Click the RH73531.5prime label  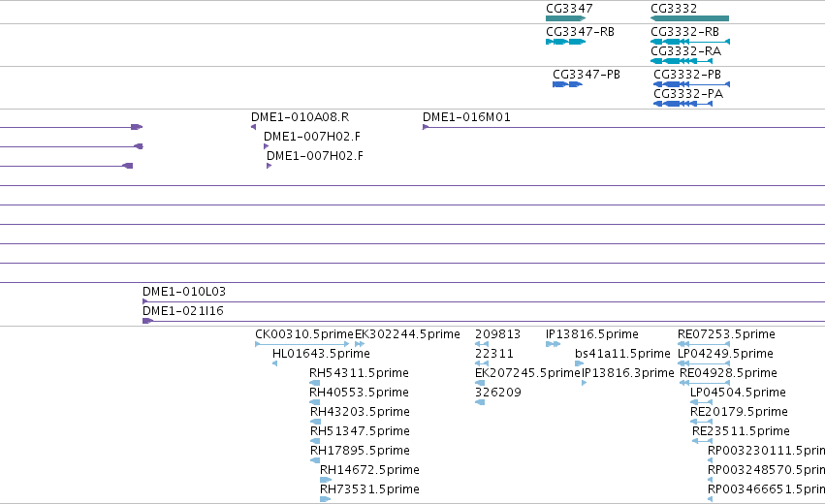tap(370, 489)
